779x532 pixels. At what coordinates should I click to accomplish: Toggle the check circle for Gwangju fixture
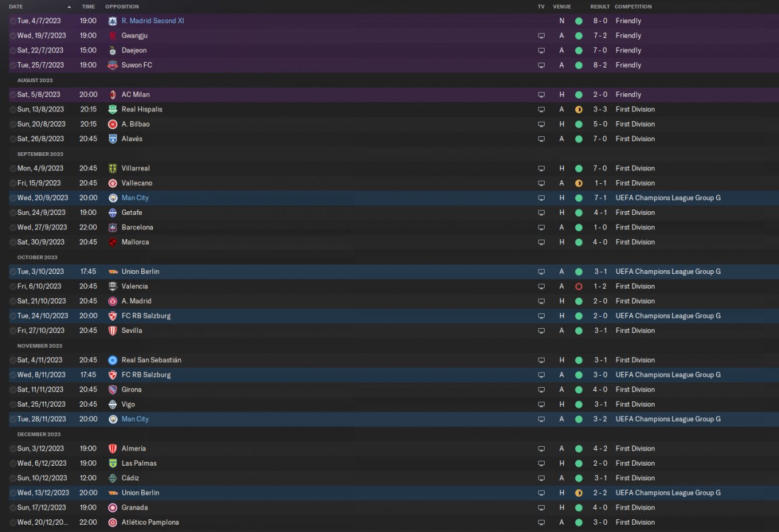pyautogui.click(x=13, y=36)
